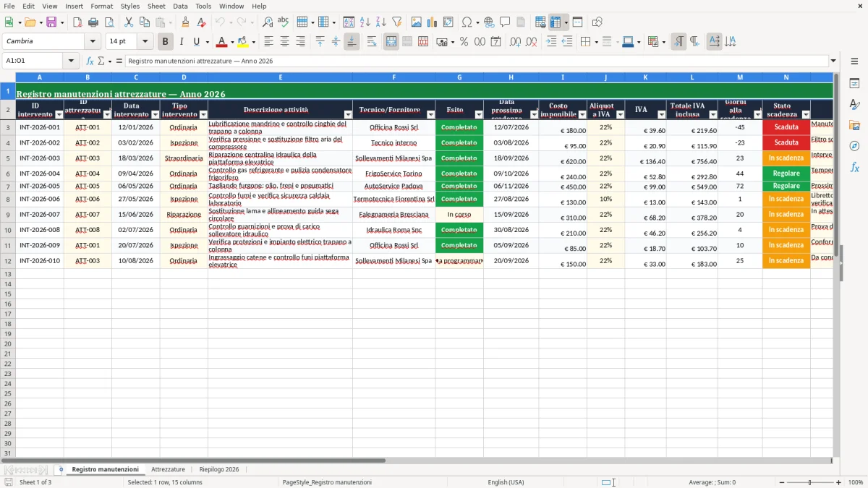Activate the Clone Formatting paintbrush
This screenshot has height=488, width=868.
[x=185, y=22]
